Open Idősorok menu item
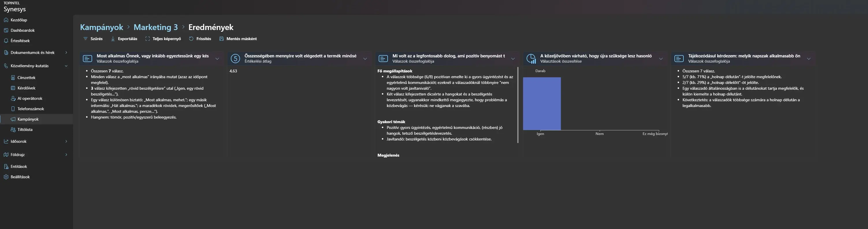The height and width of the screenshot is (229, 868). click(36, 142)
